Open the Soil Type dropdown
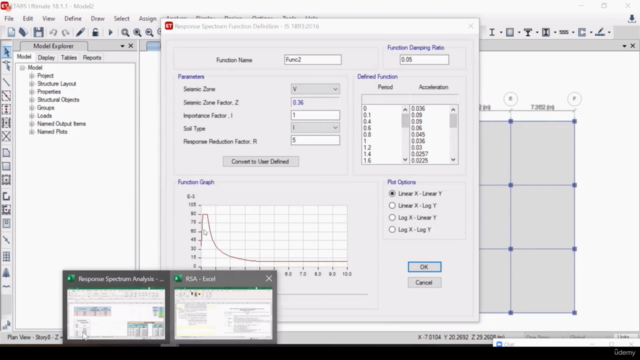The height and width of the screenshot is (360, 640). 315,128
